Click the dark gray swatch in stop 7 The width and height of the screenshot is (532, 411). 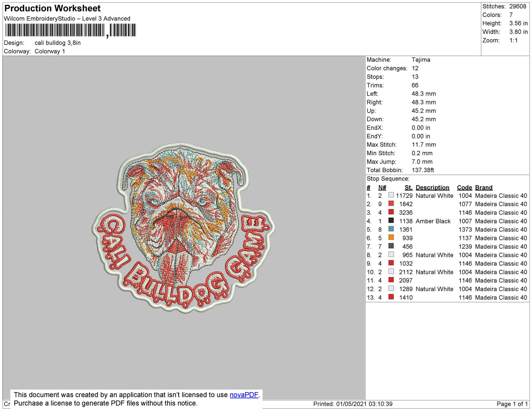click(391, 246)
